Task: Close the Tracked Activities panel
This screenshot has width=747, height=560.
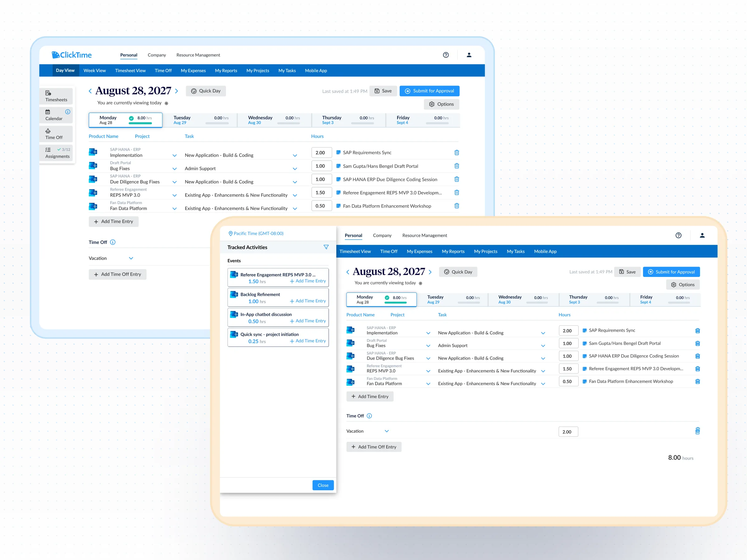Action: 323,485
